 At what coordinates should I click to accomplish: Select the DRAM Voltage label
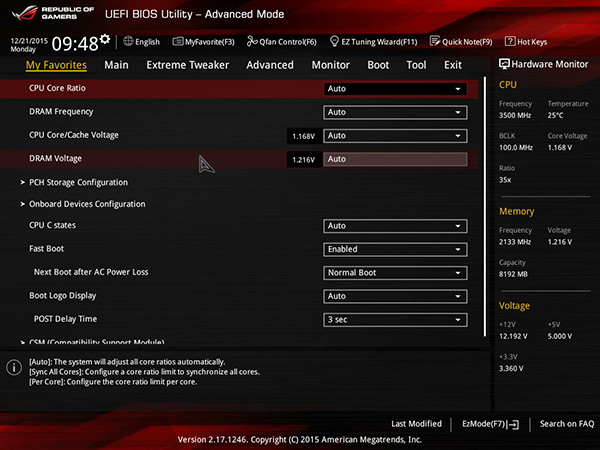[x=55, y=158]
